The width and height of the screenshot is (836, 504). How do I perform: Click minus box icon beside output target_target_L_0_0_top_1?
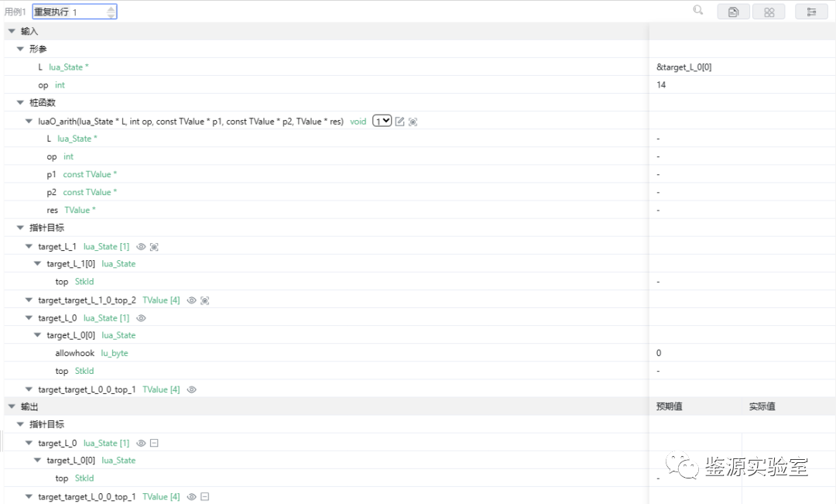pos(204,497)
